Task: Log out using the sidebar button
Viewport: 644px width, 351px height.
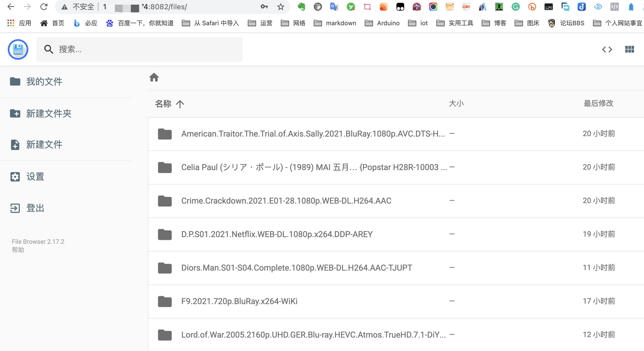Action: tap(35, 208)
